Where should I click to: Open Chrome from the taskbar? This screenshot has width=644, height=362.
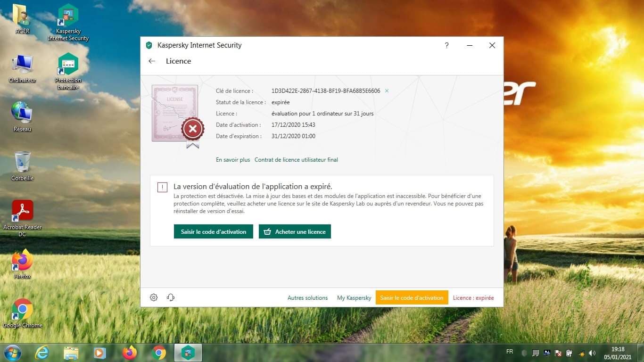click(x=159, y=353)
